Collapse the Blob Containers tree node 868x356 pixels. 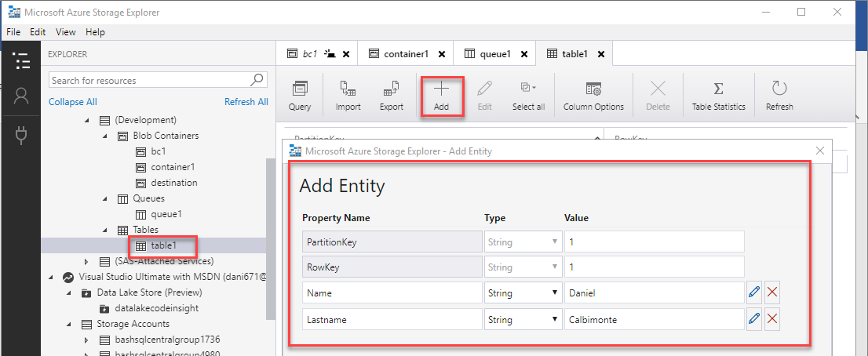point(106,136)
